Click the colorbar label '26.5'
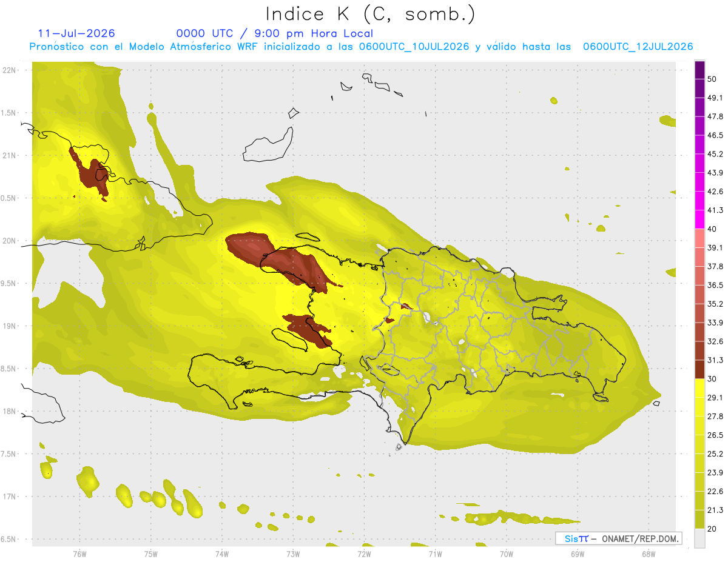Image resolution: width=728 pixels, height=562 pixels. click(x=715, y=435)
